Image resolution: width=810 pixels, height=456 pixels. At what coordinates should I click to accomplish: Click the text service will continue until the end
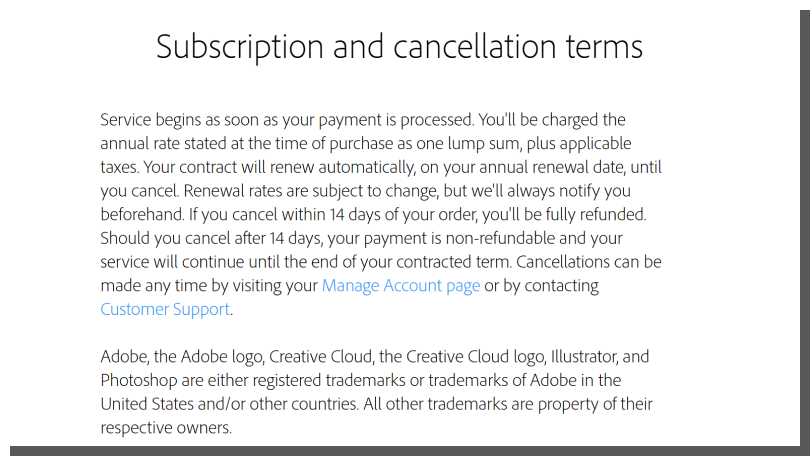219,262
